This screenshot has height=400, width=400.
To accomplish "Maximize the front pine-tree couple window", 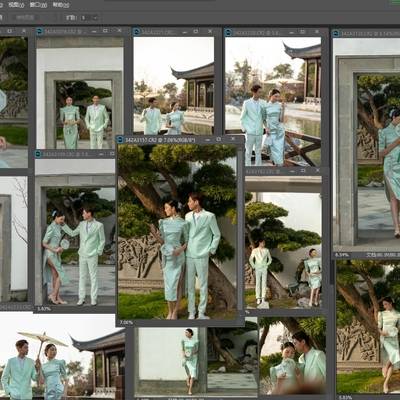I will (219, 139).
